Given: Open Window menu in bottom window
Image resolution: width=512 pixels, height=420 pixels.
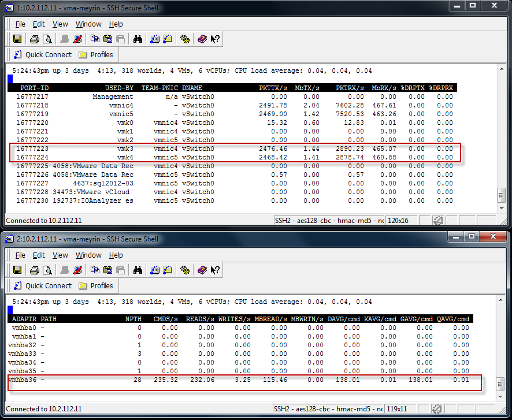Looking at the screenshot, I should 88,255.
